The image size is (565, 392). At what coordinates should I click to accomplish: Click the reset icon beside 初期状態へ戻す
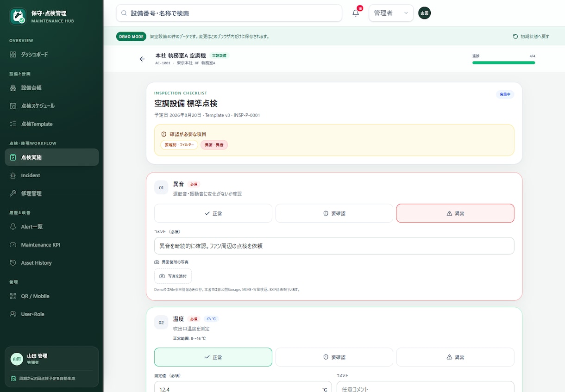pyautogui.click(x=515, y=36)
